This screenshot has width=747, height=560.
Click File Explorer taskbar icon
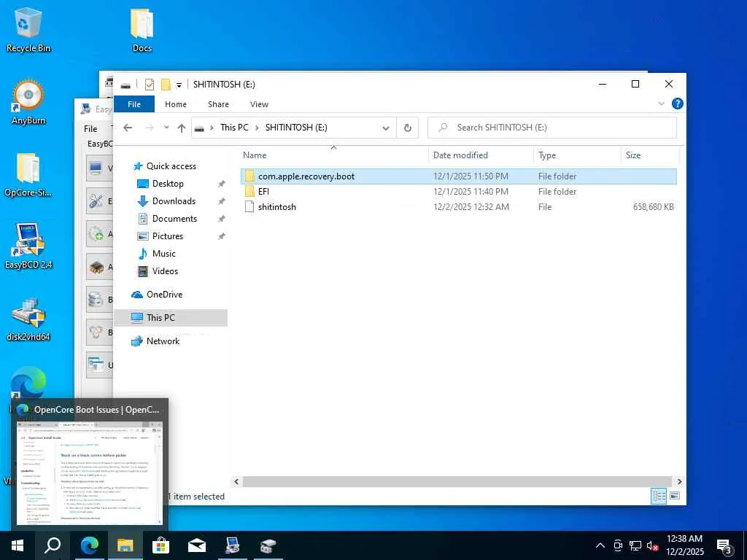[125, 545]
